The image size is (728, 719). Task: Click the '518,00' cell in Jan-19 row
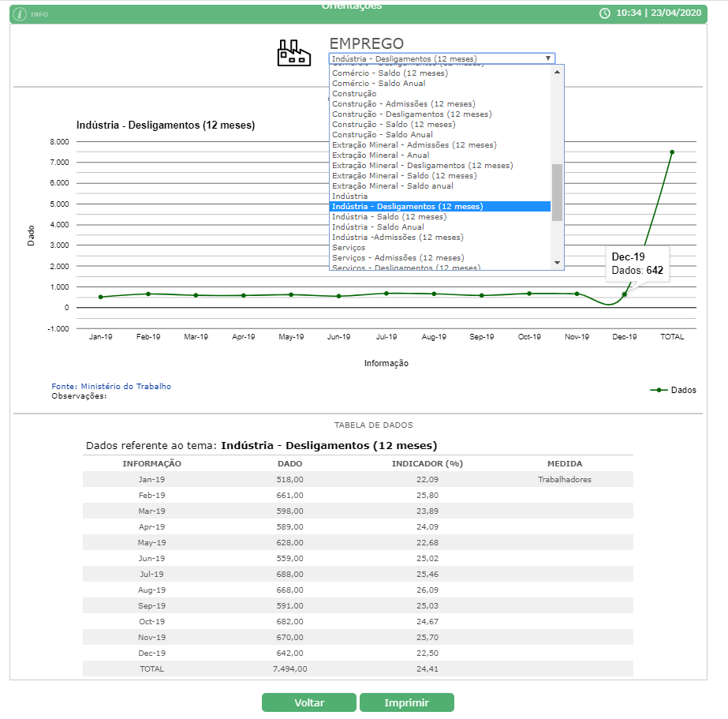289,479
